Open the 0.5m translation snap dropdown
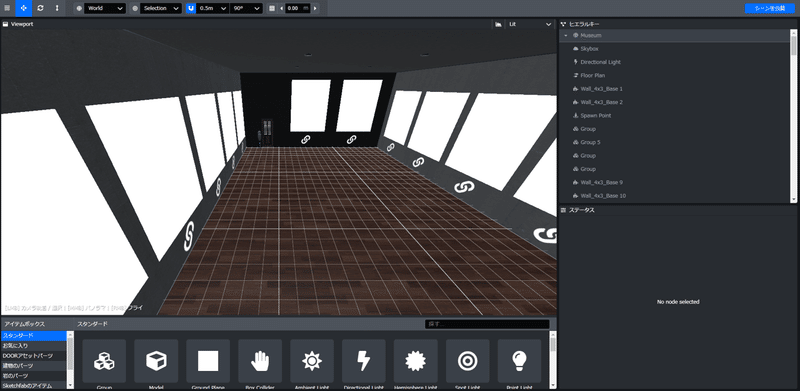The image size is (800, 391). click(x=212, y=9)
